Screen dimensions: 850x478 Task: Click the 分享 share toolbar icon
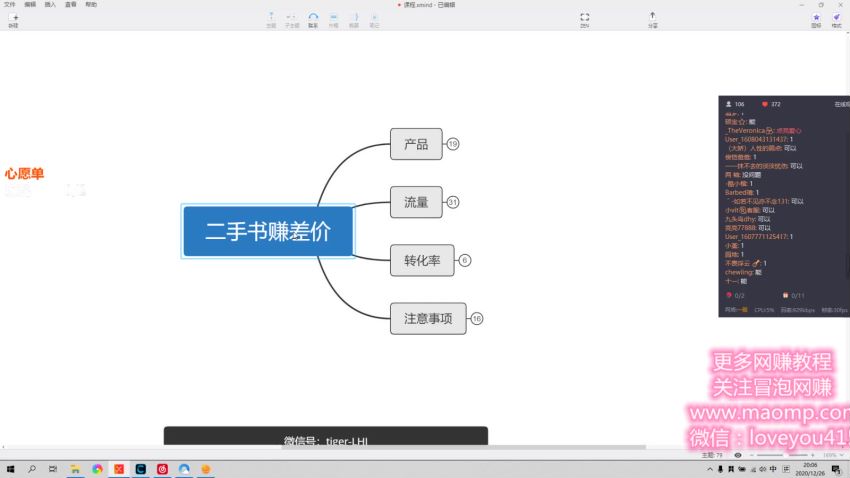(x=653, y=21)
